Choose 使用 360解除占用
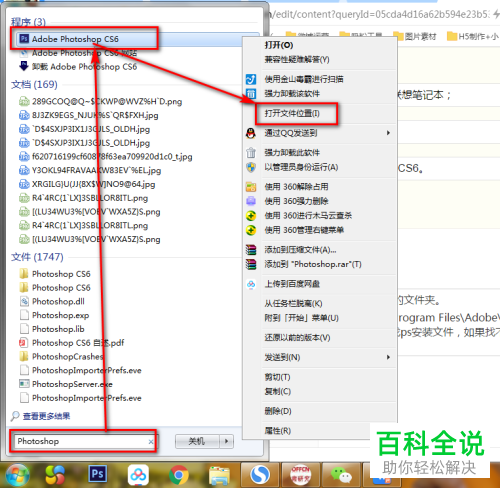The image size is (500, 488). tap(296, 187)
